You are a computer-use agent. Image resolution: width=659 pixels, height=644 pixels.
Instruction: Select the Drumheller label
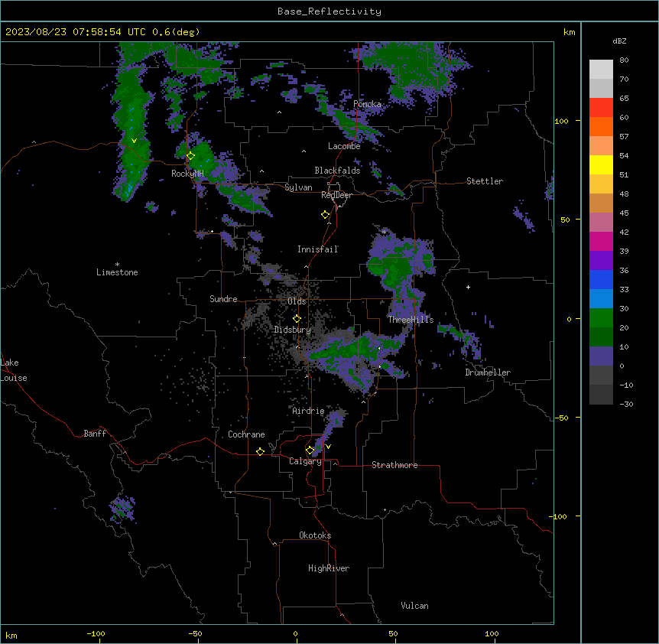click(488, 372)
